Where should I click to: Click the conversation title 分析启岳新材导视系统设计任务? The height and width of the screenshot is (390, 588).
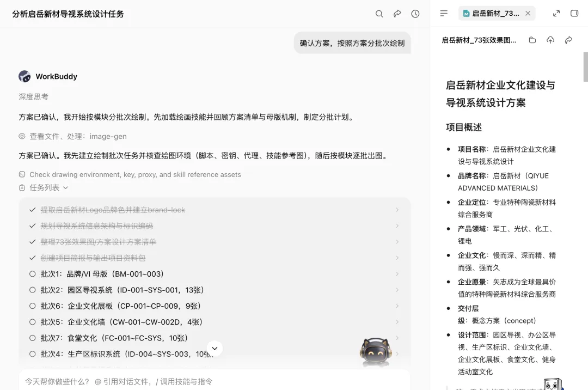click(68, 14)
